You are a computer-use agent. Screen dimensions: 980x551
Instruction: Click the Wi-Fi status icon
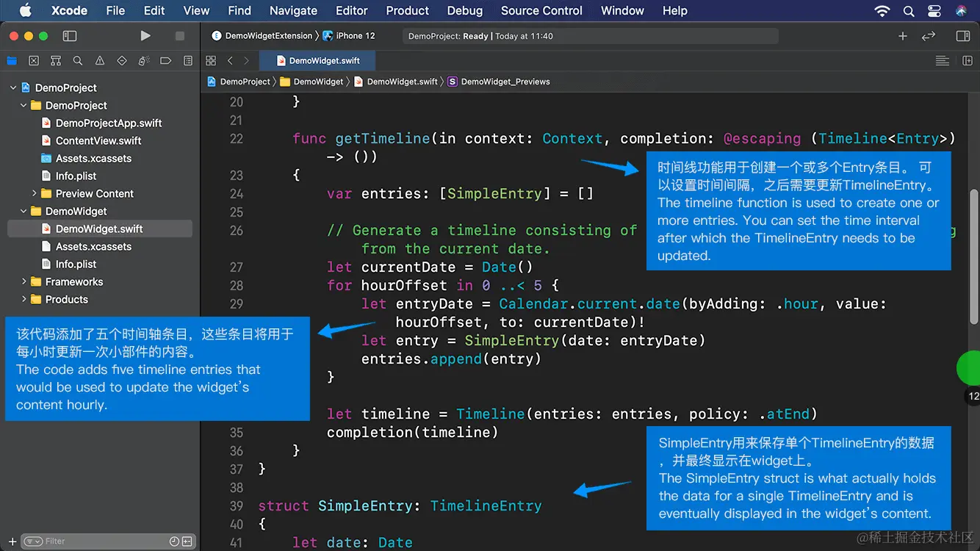point(882,11)
